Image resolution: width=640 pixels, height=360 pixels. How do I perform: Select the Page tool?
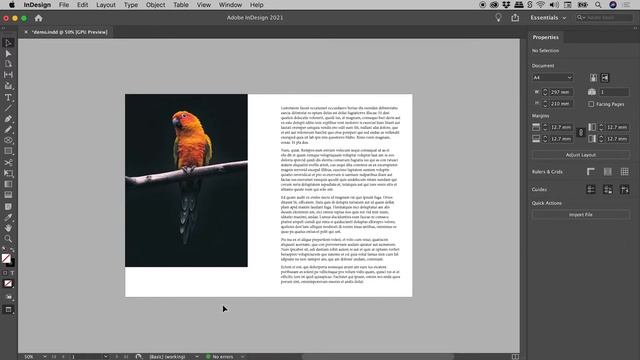point(8,64)
